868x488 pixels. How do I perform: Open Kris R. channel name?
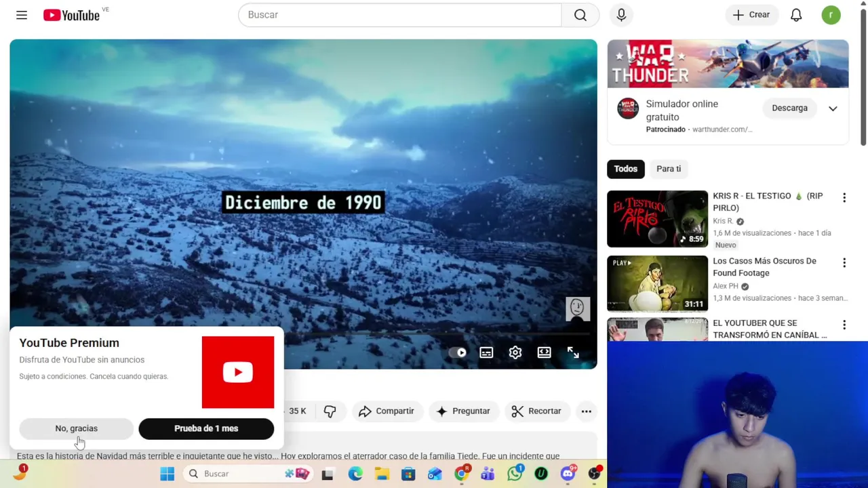click(723, 221)
